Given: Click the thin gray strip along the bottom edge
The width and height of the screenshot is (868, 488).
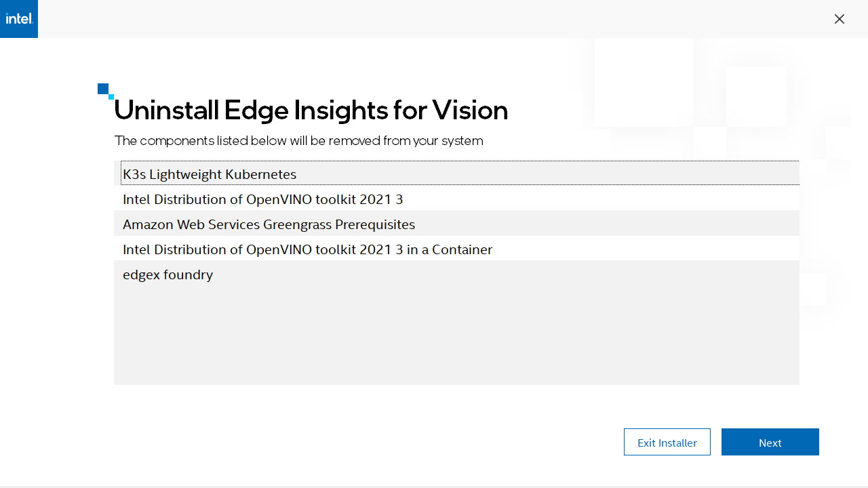Looking at the screenshot, I should click(434, 486).
